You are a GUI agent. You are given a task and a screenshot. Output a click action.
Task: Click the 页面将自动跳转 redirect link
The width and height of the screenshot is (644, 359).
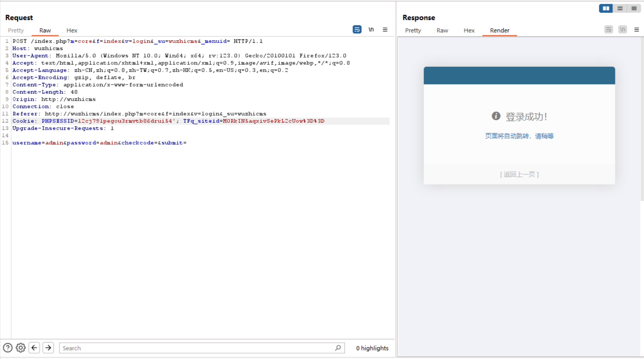pyautogui.click(x=519, y=136)
